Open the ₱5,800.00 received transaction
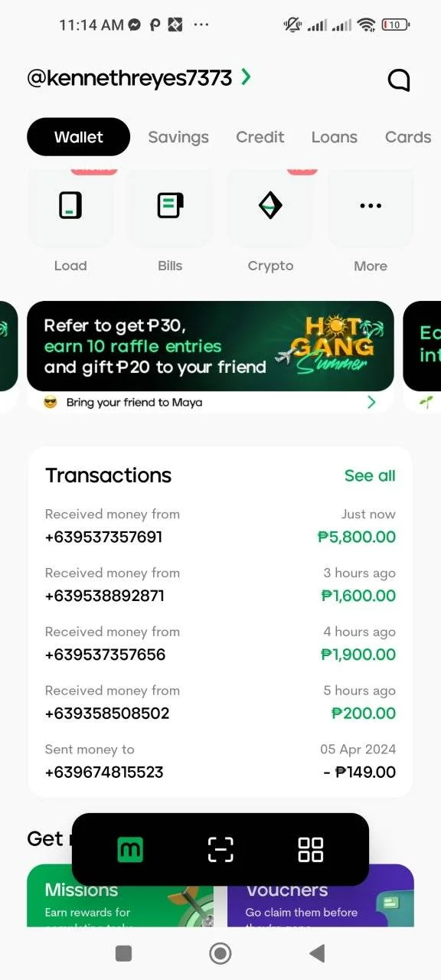This screenshot has height=980, width=441. pos(220,526)
